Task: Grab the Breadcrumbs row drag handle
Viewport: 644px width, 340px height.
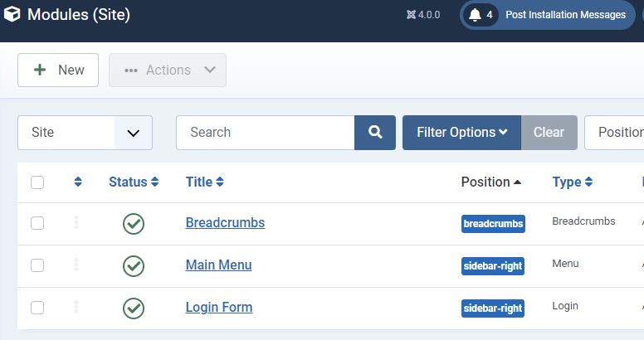Action: (76, 222)
